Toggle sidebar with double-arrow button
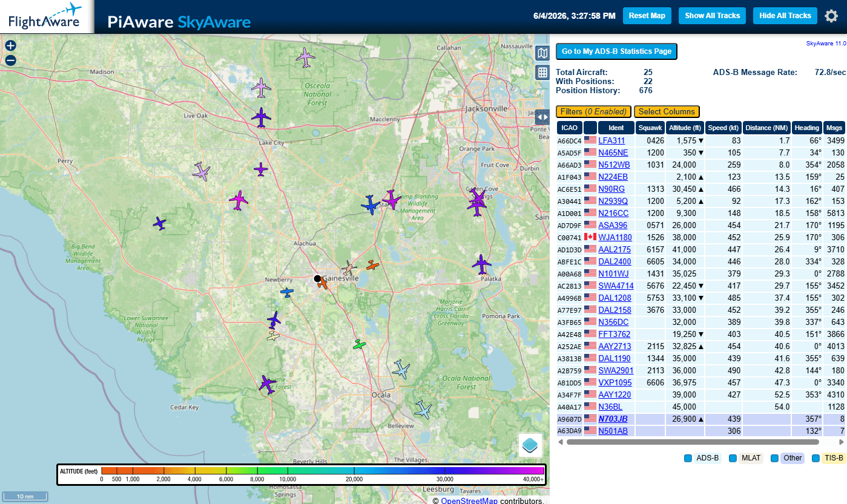The height and width of the screenshot is (504, 847). tap(542, 117)
